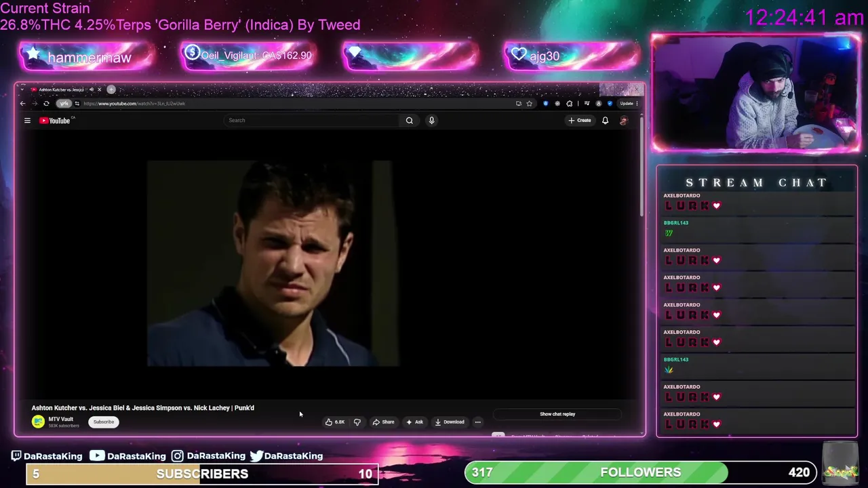Open the more actions ellipsis under the video

coord(477,422)
